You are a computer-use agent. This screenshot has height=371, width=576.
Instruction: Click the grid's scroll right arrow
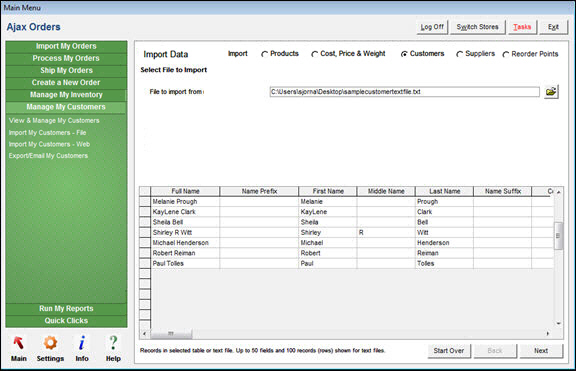pos(548,334)
